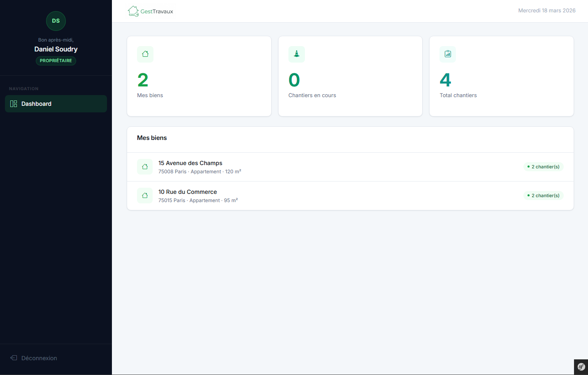Open the 15 Avenue des Champs property

(x=190, y=163)
